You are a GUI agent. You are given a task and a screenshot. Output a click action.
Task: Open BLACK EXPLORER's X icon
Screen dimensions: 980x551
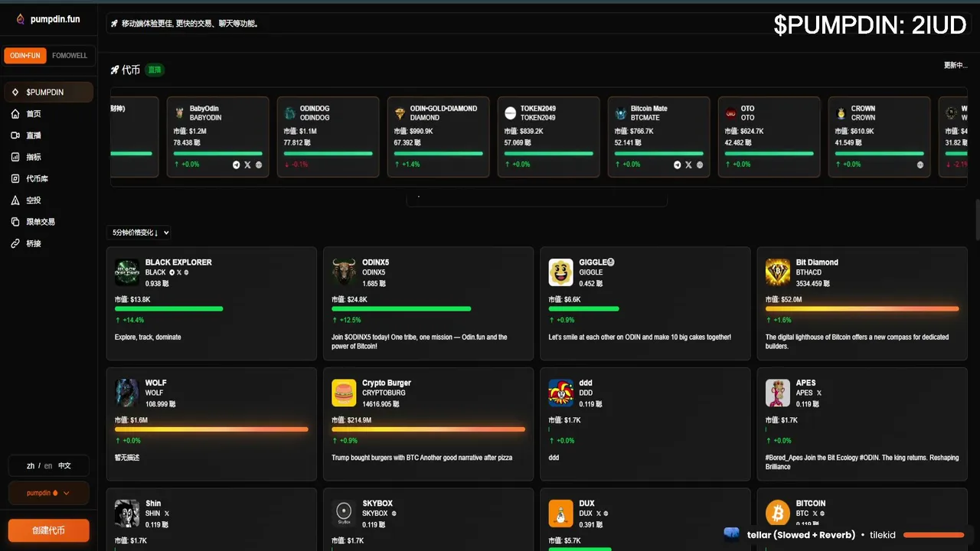[x=179, y=272]
